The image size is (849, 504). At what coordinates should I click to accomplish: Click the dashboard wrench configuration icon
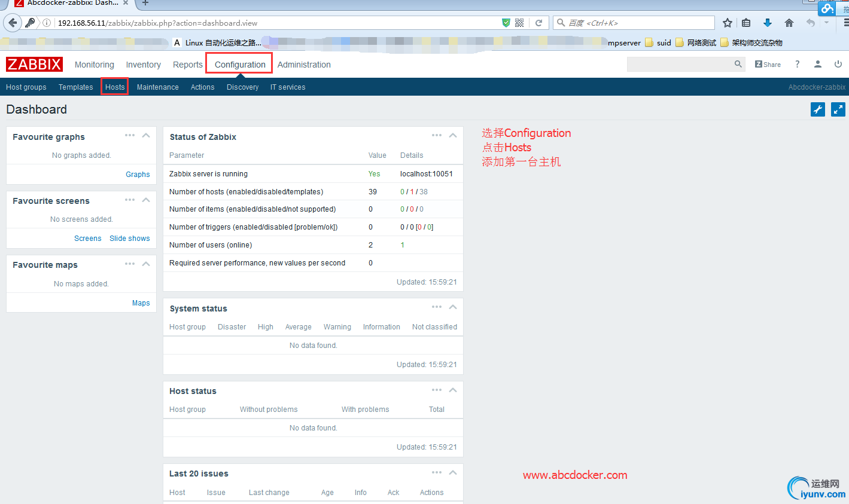(818, 109)
